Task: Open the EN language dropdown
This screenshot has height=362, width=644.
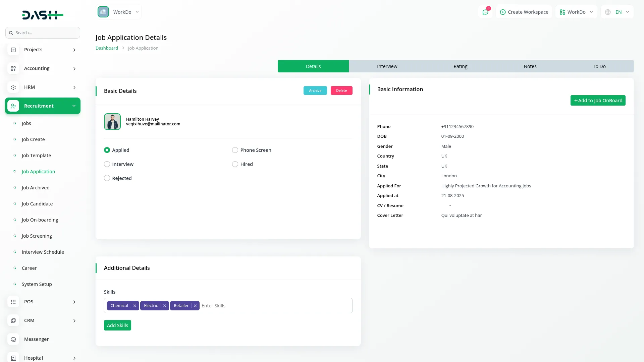Action: (x=618, y=12)
